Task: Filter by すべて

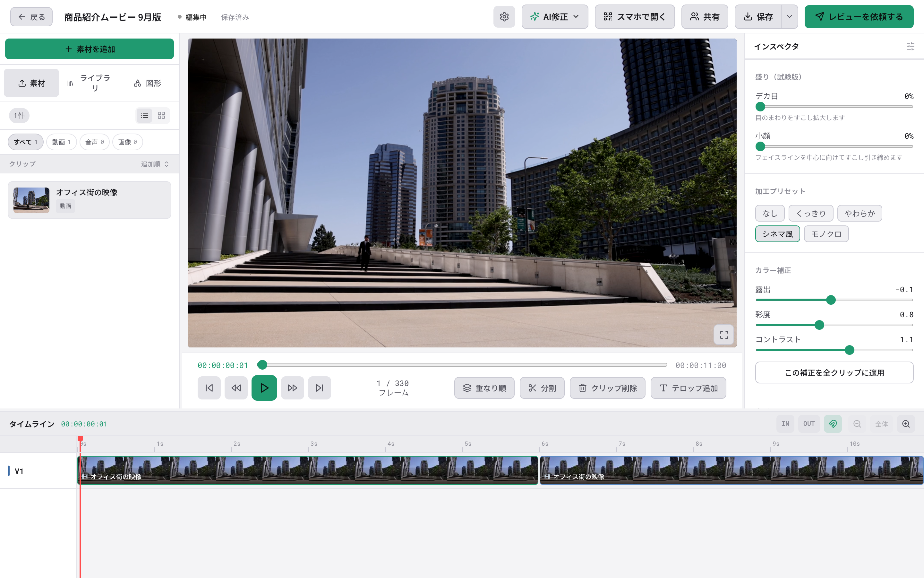Action: (26, 142)
